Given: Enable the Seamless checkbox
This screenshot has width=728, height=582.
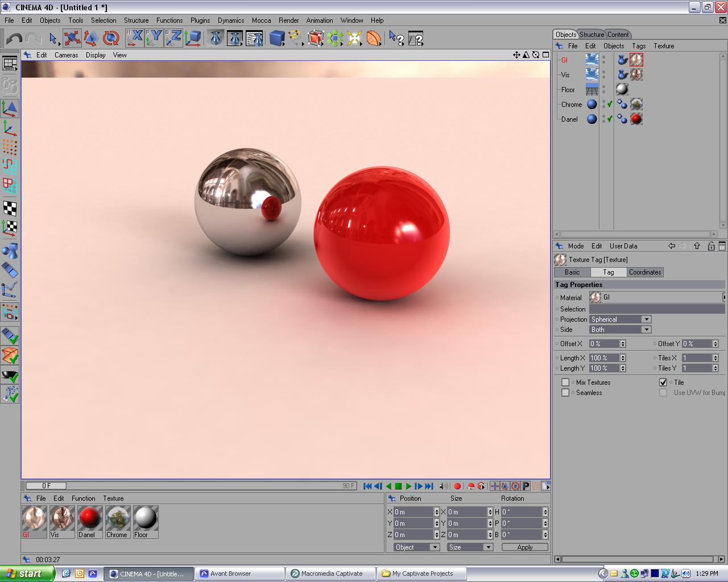Looking at the screenshot, I should click(565, 392).
